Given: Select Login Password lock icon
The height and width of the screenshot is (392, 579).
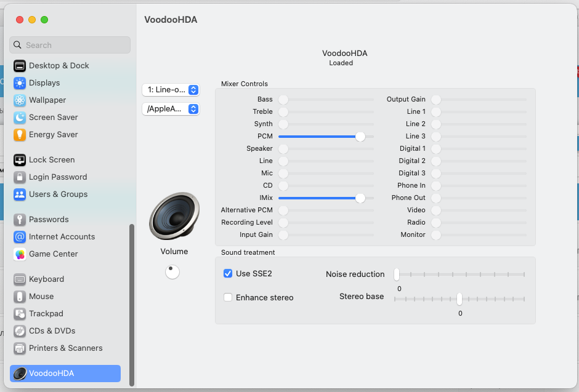Looking at the screenshot, I should [x=20, y=177].
